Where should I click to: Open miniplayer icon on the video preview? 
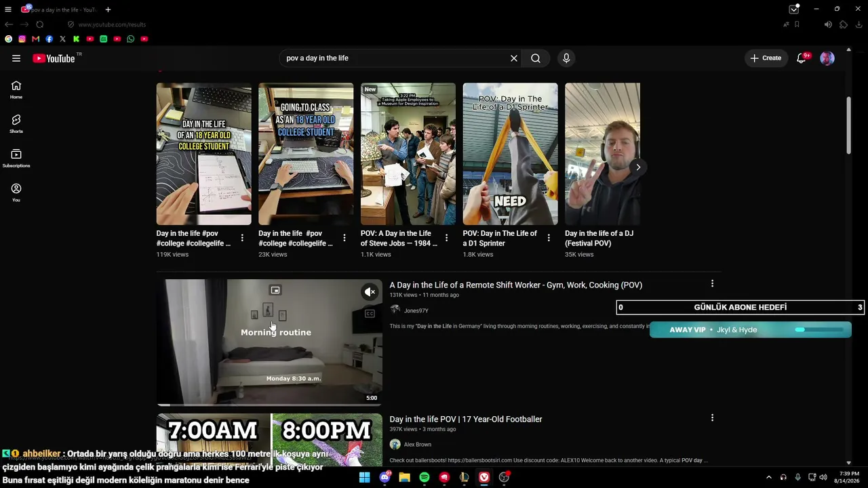coord(275,290)
